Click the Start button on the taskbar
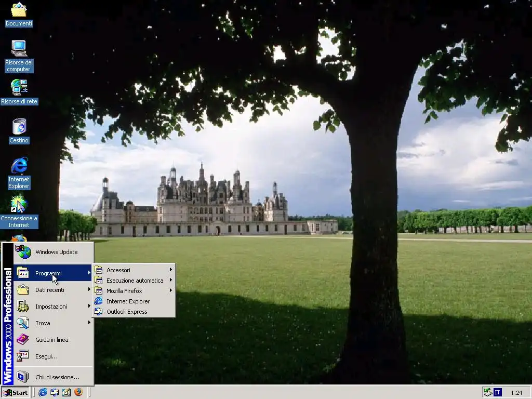This screenshot has width=532, height=399. tap(16, 393)
